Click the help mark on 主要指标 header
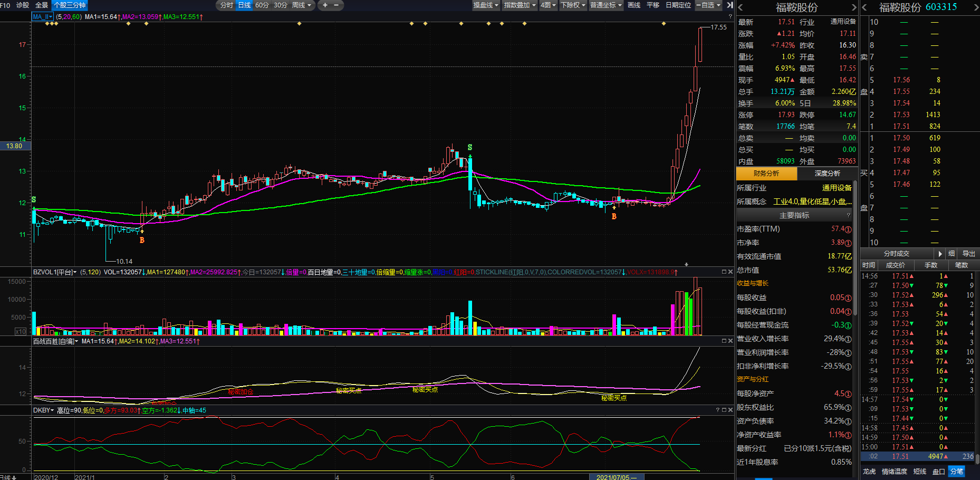The image size is (980, 480). point(848,215)
